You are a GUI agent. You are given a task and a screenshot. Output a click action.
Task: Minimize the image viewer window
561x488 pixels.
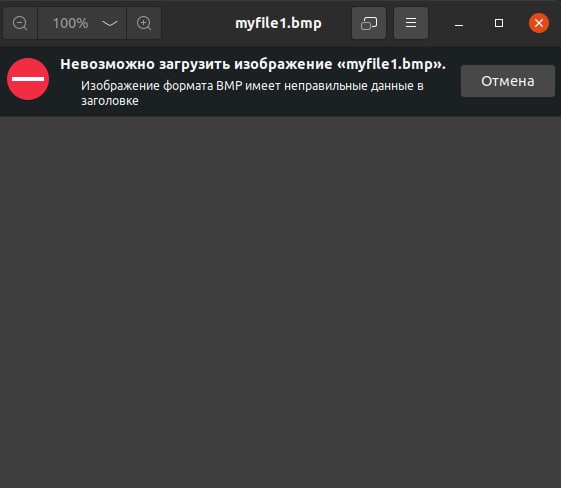(459, 24)
